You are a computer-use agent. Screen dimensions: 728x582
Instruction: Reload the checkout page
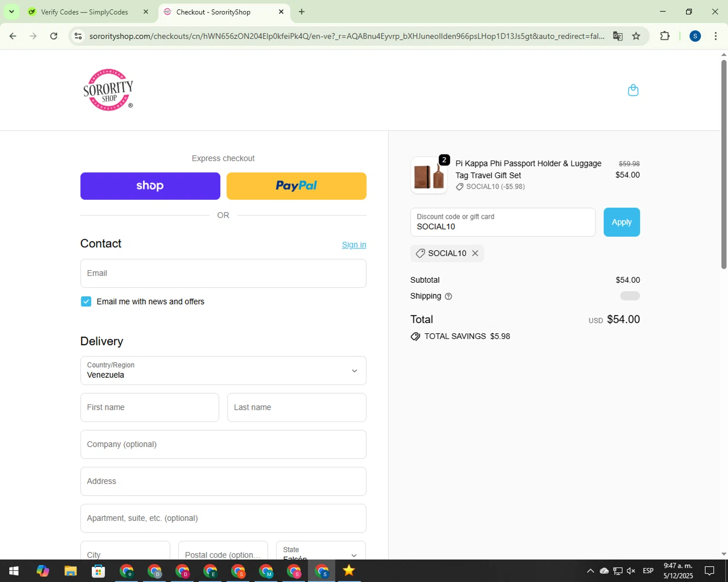click(x=54, y=36)
